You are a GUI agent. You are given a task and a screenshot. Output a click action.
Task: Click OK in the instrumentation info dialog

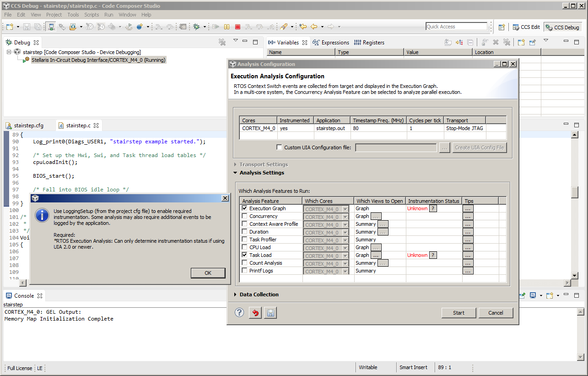[x=208, y=273]
